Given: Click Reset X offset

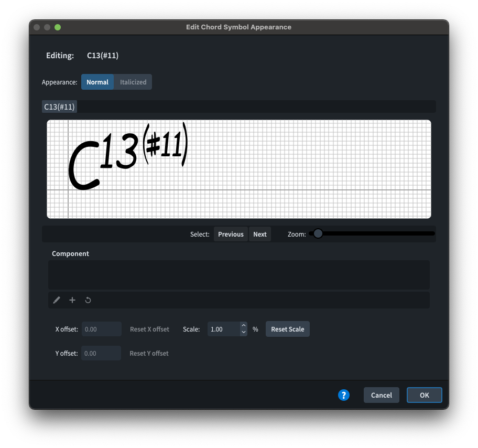Looking at the screenshot, I should coord(149,329).
